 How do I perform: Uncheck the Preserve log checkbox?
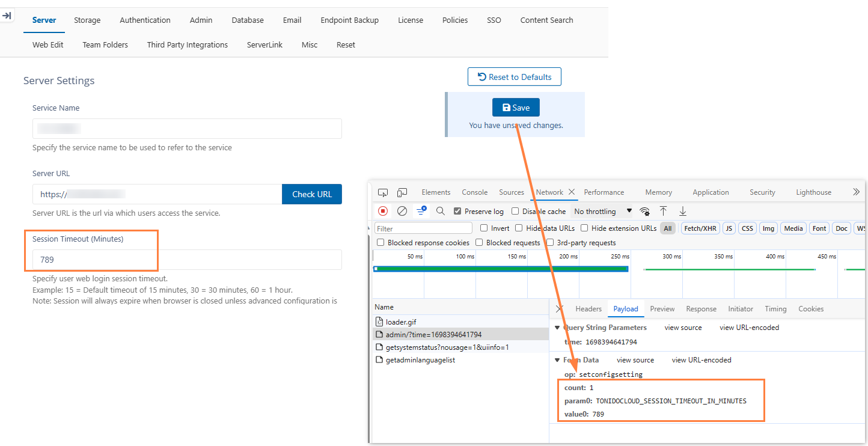tap(457, 212)
